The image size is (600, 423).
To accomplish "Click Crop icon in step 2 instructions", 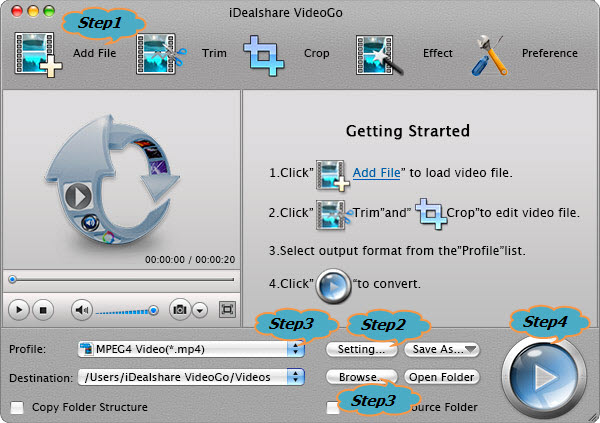I will (x=431, y=214).
